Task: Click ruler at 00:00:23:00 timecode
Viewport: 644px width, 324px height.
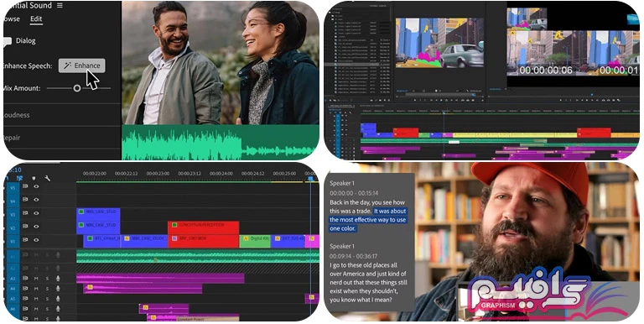Action: [x=158, y=174]
